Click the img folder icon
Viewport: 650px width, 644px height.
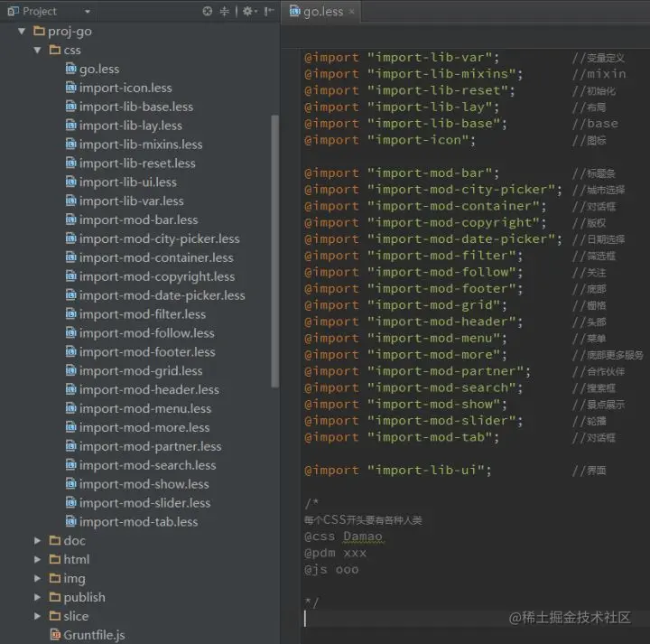point(55,578)
